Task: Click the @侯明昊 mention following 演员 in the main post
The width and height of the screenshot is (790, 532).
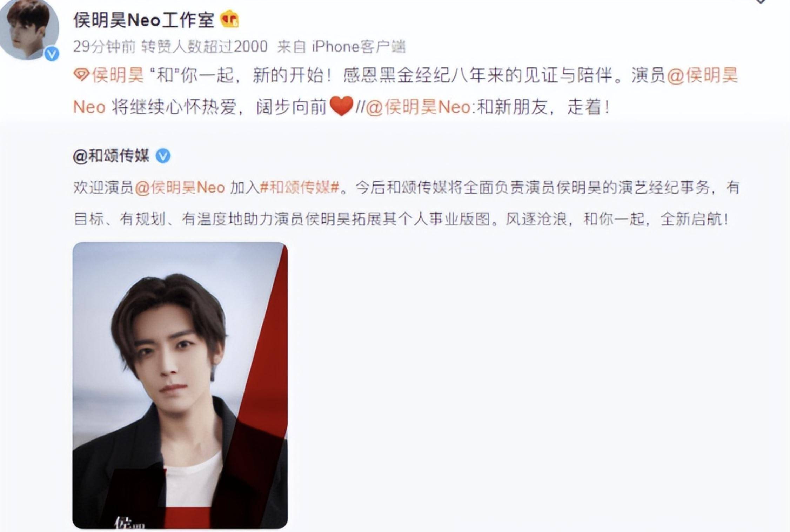Action: [x=703, y=75]
